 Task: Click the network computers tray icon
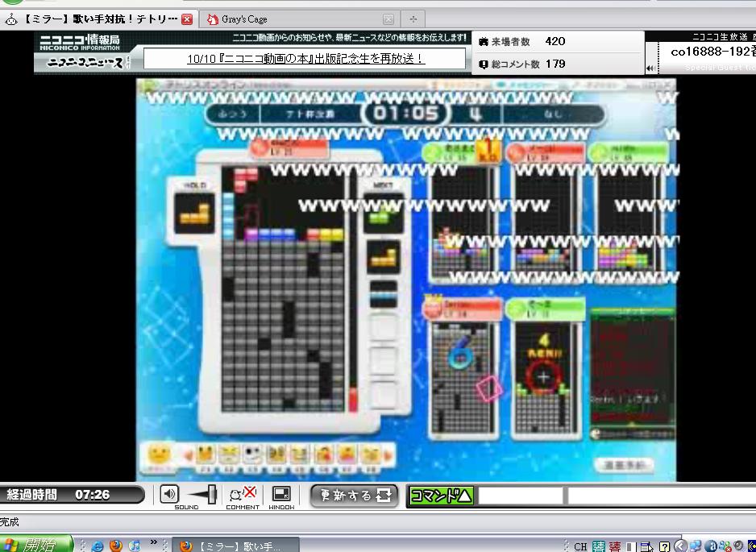(x=695, y=546)
